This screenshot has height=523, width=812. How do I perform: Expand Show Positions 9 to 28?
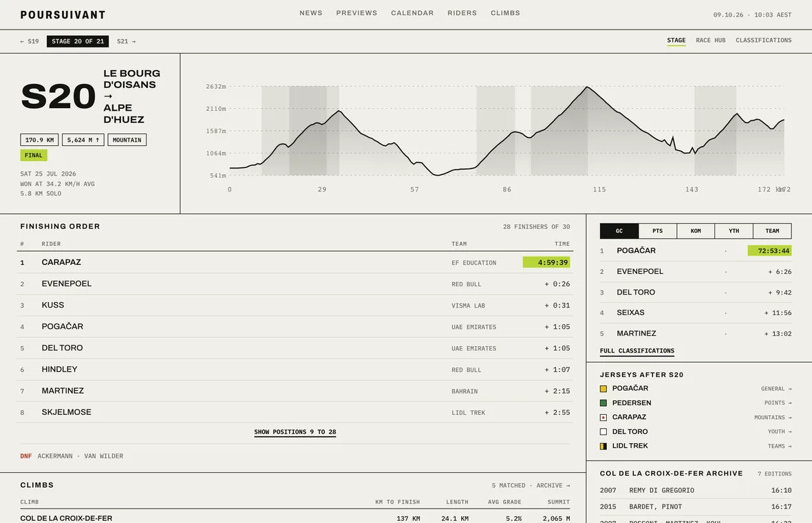pos(295,432)
